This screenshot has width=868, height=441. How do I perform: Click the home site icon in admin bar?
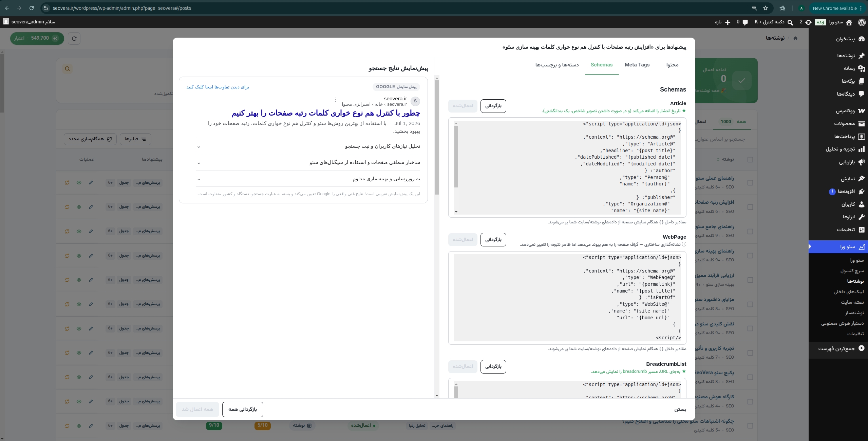click(849, 22)
